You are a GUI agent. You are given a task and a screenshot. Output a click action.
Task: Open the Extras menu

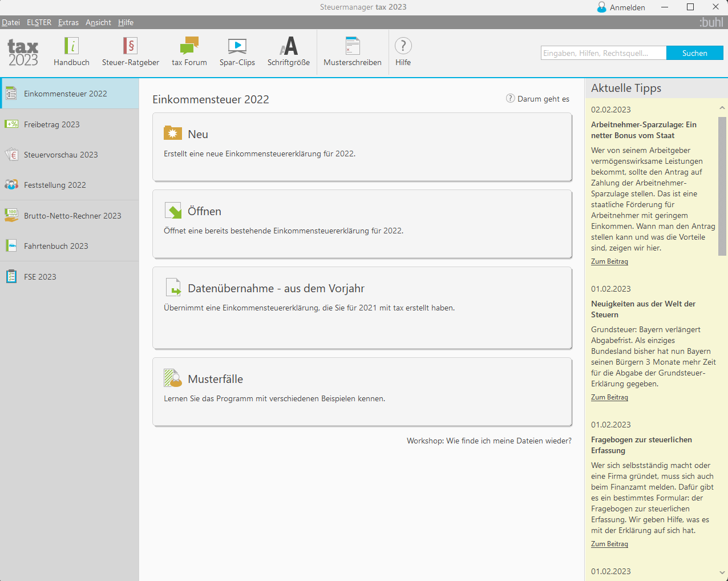click(x=68, y=22)
